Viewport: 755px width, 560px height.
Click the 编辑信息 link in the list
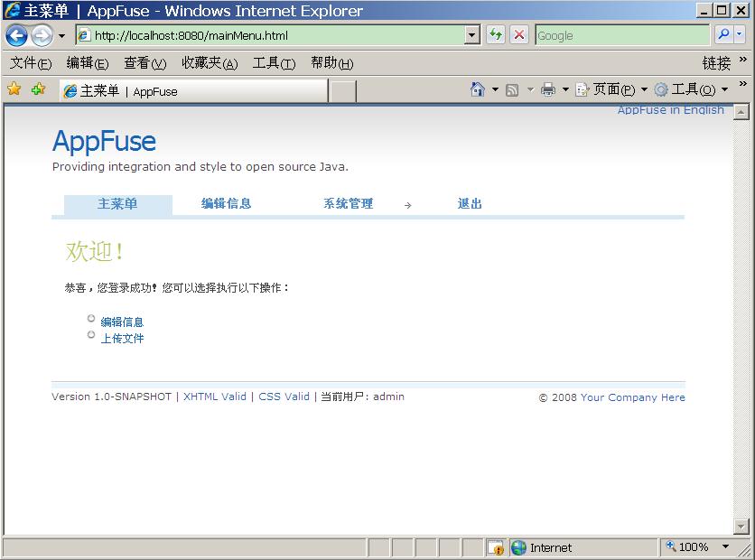pyautogui.click(x=122, y=322)
